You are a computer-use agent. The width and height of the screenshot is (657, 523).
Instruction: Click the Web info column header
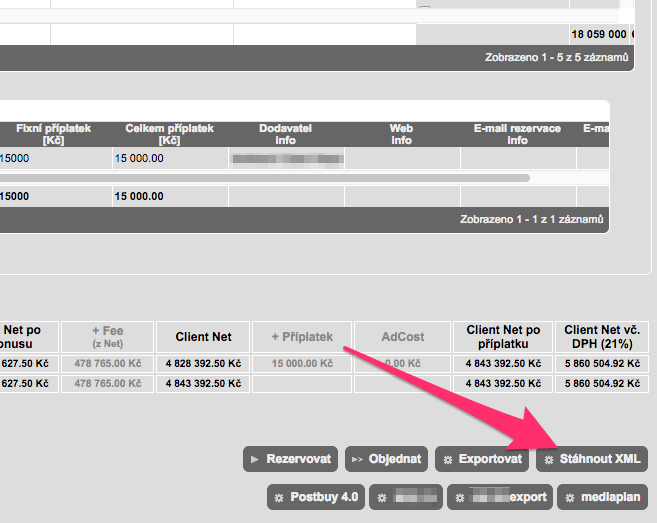(401, 134)
